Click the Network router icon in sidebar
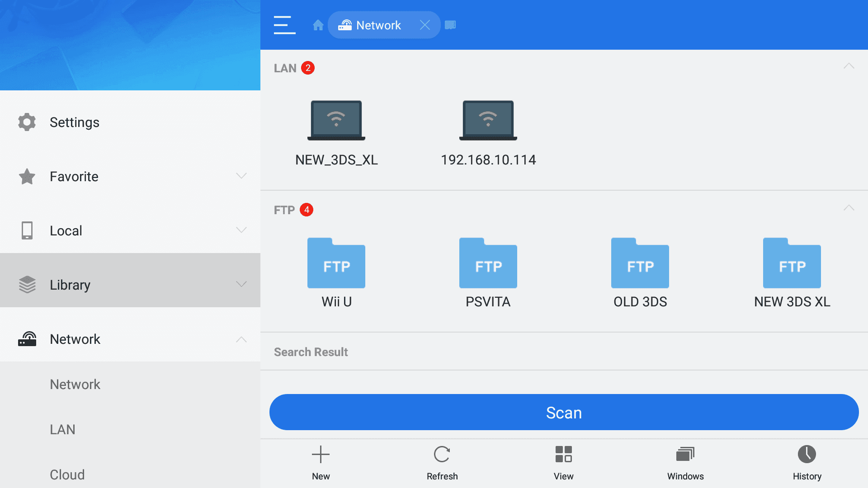The image size is (868, 488). 27,339
